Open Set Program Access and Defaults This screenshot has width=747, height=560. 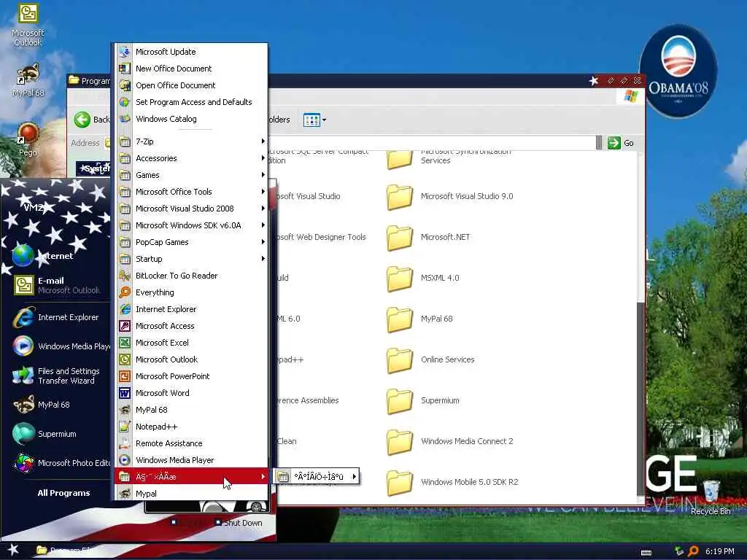click(190, 102)
